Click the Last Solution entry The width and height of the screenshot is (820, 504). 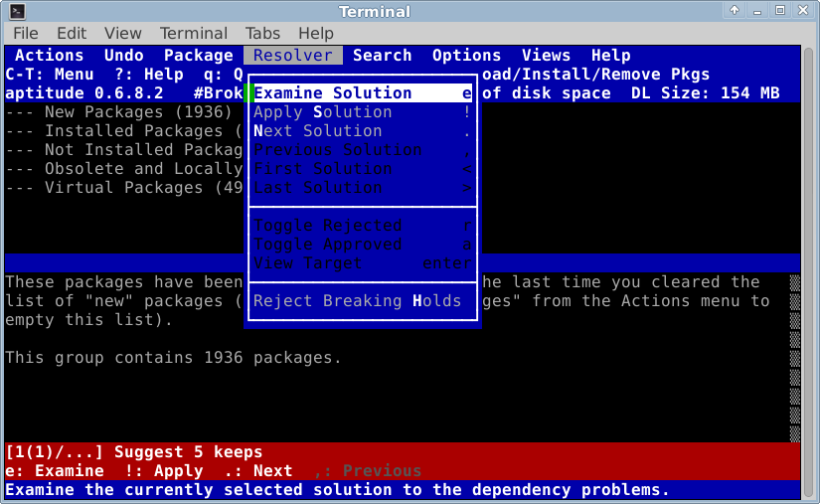[x=363, y=187]
